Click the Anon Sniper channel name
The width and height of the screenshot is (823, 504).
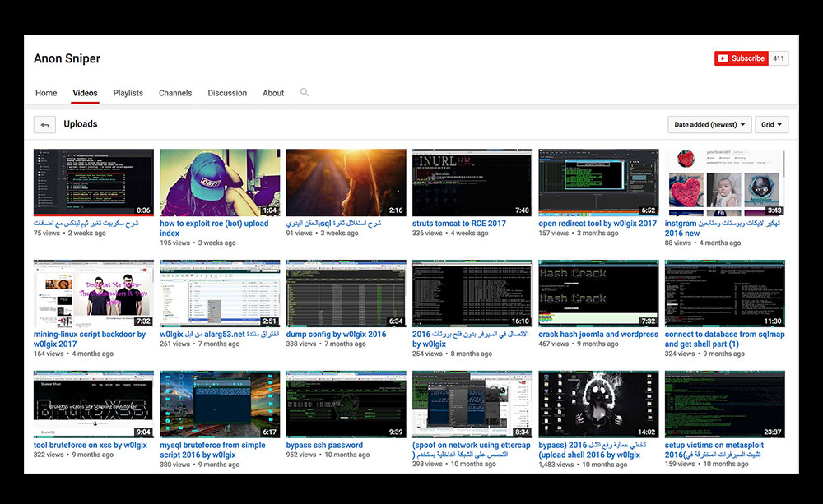[x=67, y=58]
